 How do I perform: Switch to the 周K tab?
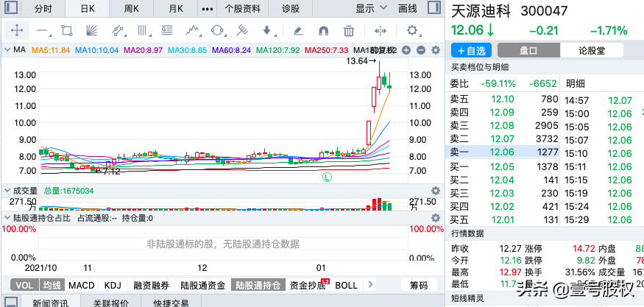132,8
